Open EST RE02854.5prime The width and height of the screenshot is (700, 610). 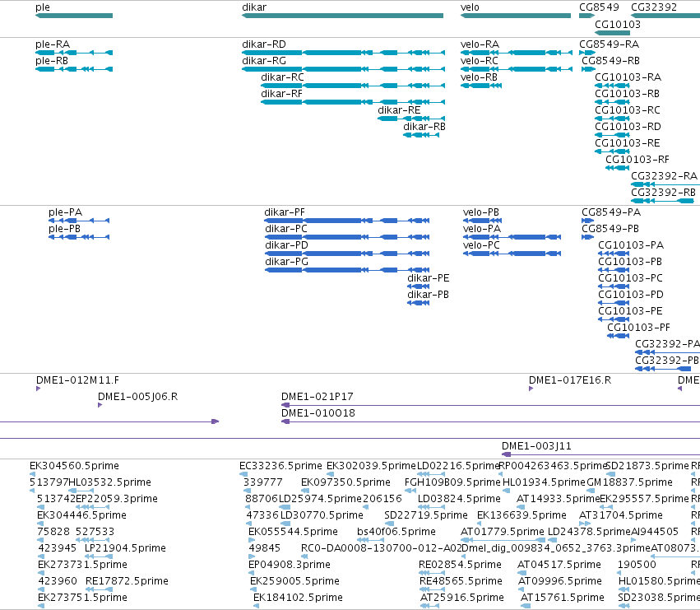460,565
